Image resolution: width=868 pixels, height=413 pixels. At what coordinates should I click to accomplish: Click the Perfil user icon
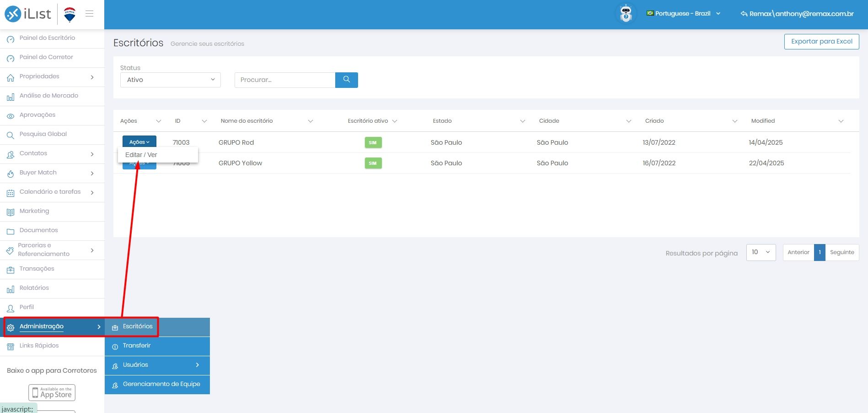click(11, 308)
